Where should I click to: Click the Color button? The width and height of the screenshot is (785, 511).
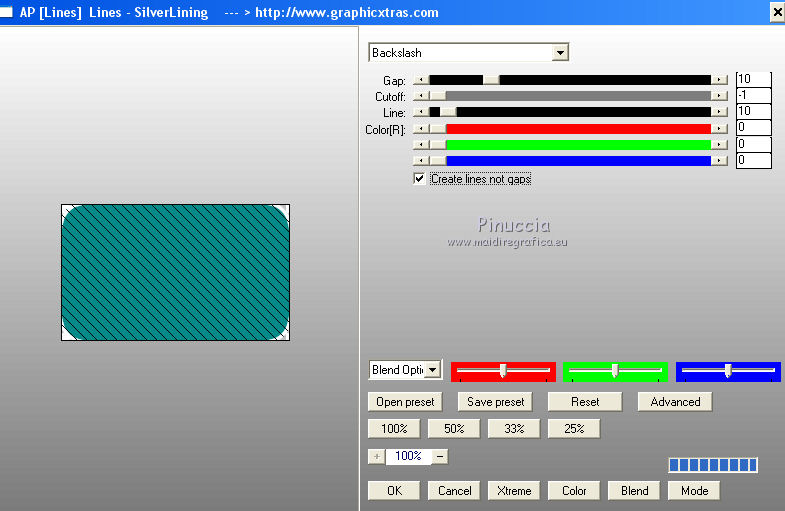tap(574, 491)
